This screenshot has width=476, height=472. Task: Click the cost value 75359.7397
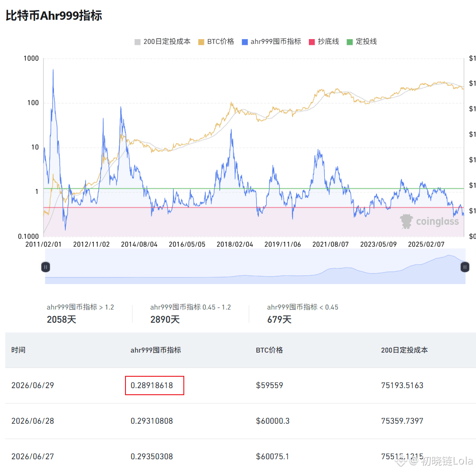click(402, 421)
